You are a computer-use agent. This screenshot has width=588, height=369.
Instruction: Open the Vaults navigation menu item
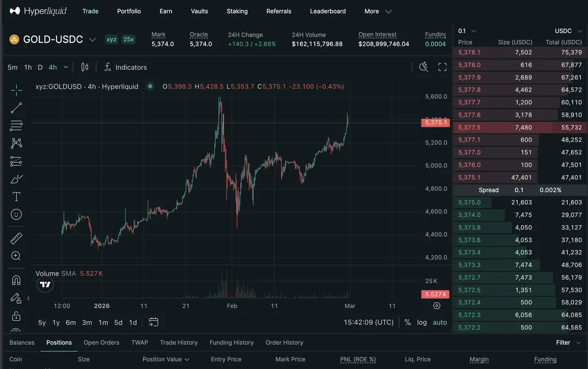(199, 11)
